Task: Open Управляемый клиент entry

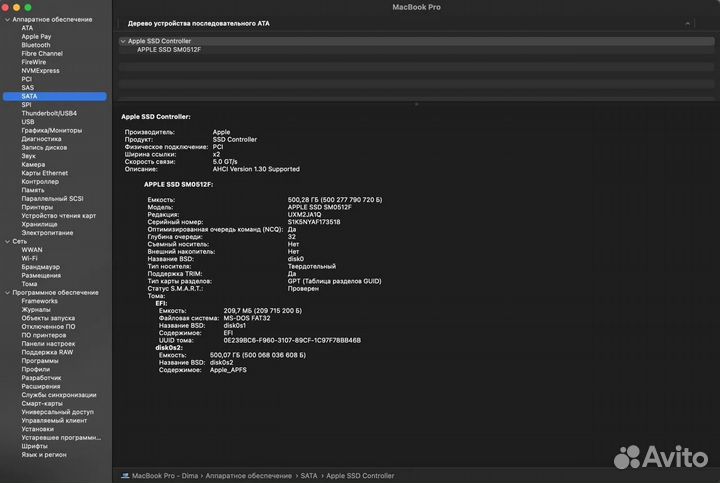Action: (x=54, y=421)
